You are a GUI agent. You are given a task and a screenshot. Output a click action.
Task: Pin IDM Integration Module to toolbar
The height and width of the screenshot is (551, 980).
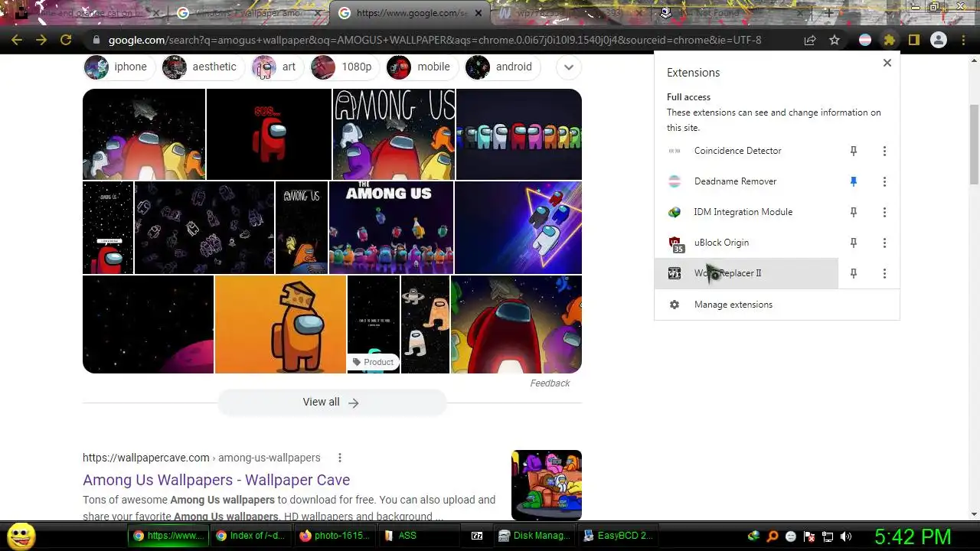[x=854, y=212]
